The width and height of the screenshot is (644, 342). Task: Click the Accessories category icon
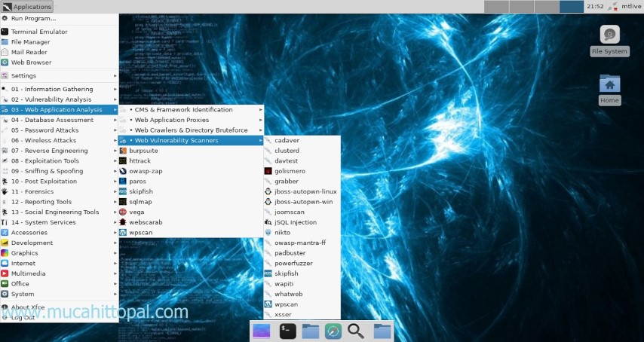5,233
